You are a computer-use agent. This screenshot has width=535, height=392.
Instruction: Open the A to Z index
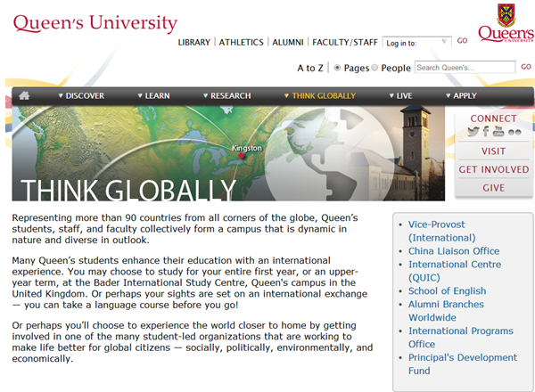310,69
